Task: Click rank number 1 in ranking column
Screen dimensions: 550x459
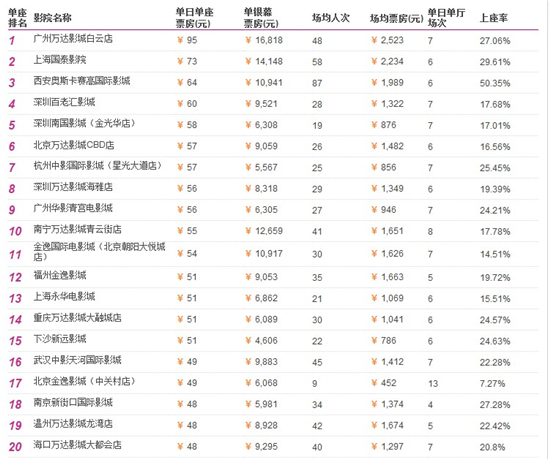Action: click(12, 41)
